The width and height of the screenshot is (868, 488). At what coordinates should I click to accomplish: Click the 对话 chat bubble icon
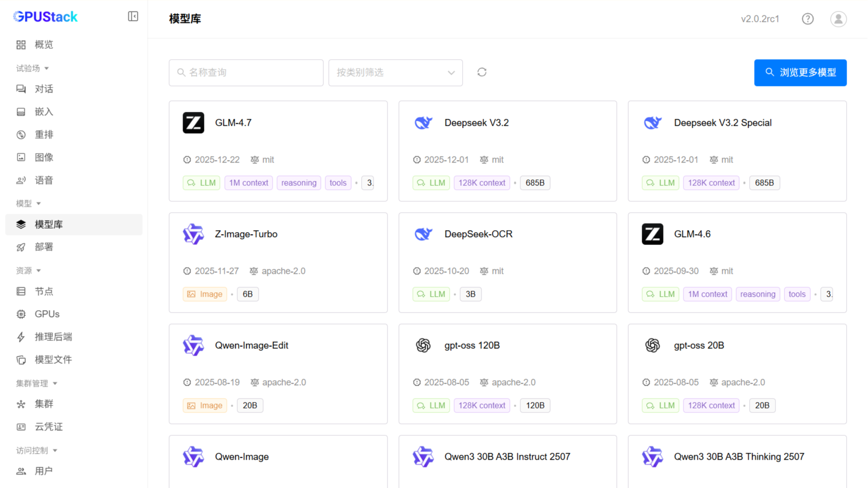point(21,89)
